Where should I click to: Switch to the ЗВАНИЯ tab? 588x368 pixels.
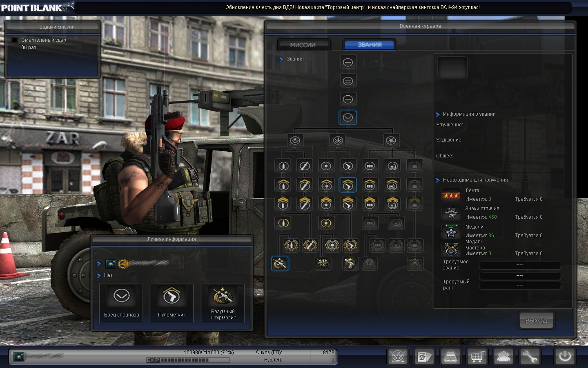coord(370,45)
